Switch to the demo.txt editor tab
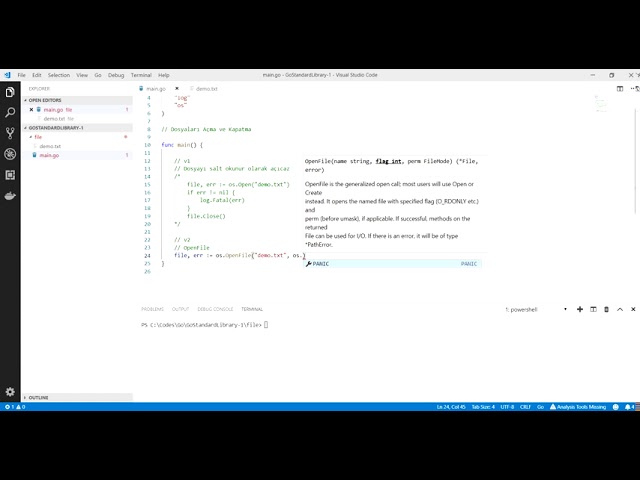This screenshot has height=480, width=640. (207, 89)
